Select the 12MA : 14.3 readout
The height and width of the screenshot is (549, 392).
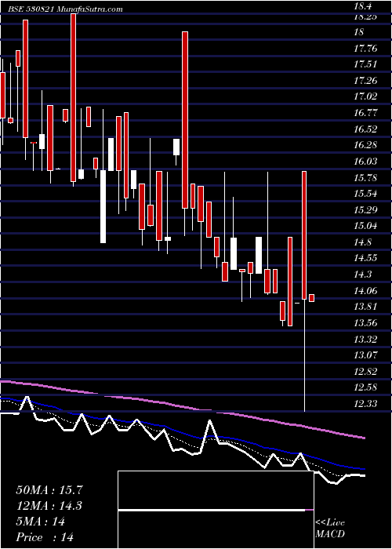click(49, 506)
